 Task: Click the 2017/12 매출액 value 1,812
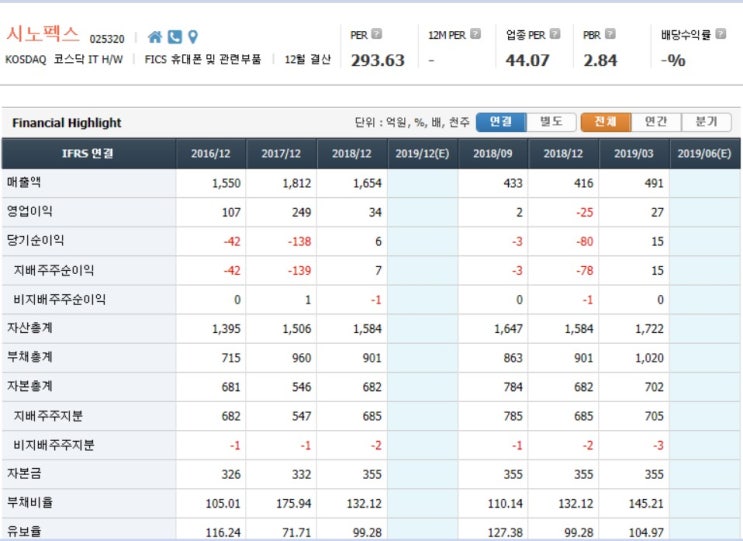pos(297,183)
